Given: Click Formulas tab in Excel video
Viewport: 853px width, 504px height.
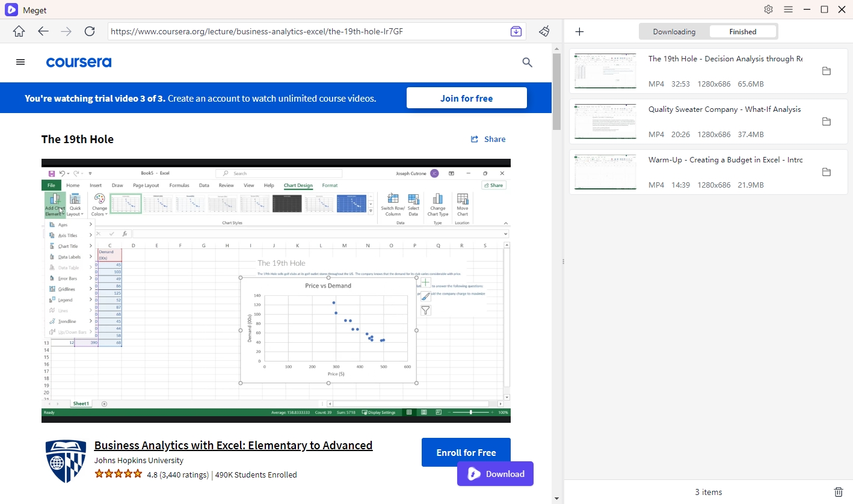Looking at the screenshot, I should (179, 185).
